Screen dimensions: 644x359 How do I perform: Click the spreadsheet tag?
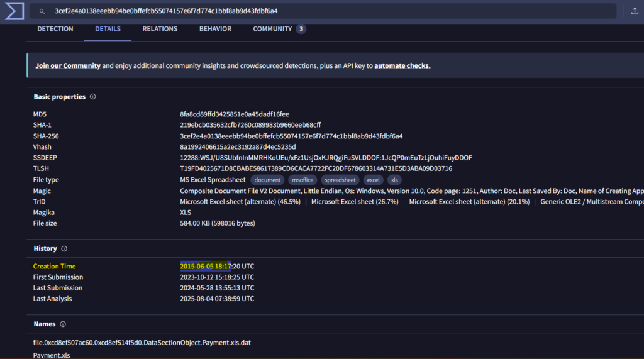point(340,180)
